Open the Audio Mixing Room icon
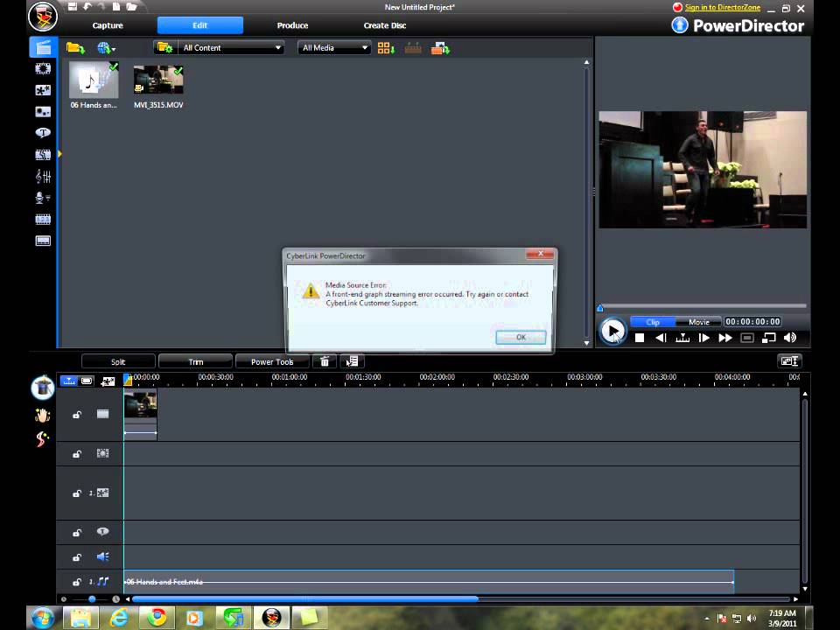The image size is (840, 630). [43, 176]
